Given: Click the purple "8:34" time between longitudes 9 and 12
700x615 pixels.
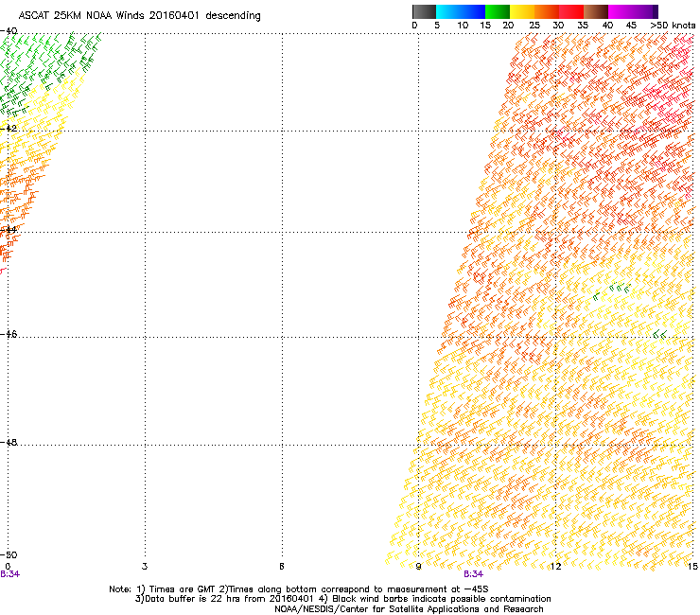Looking at the screenshot, I should pyautogui.click(x=473, y=574).
